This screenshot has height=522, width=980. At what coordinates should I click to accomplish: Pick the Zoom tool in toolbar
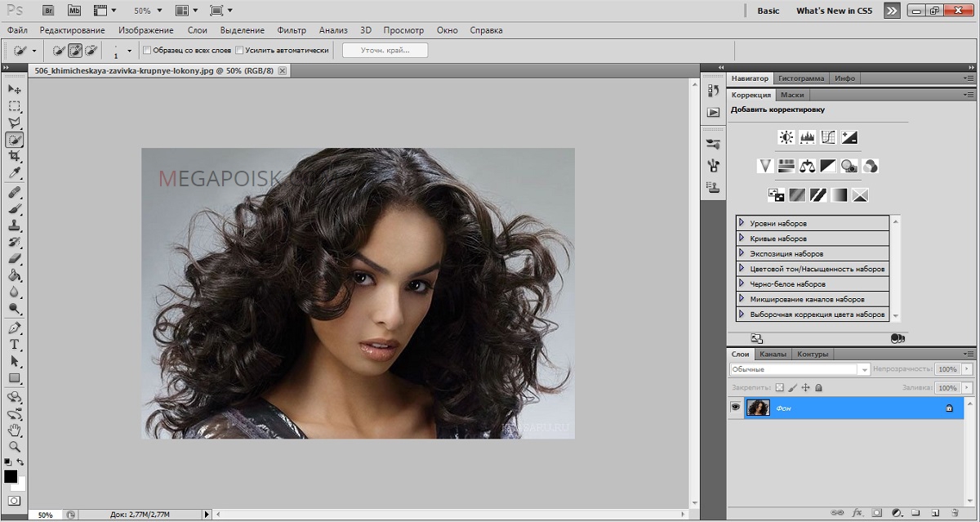click(15, 447)
